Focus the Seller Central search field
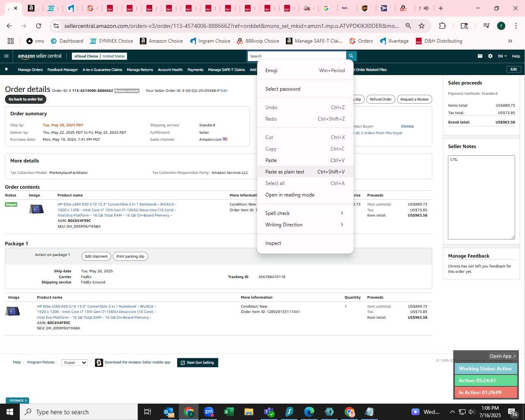This screenshot has height=420, width=525. tap(297, 56)
